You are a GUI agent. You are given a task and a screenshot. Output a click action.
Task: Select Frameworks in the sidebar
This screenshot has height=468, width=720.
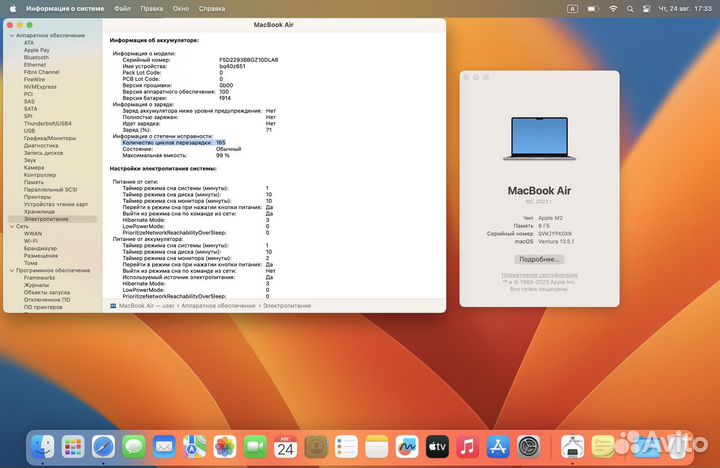click(x=39, y=278)
